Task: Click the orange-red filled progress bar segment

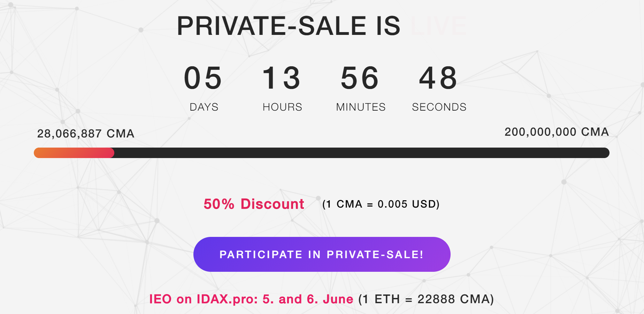Action: (74, 153)
